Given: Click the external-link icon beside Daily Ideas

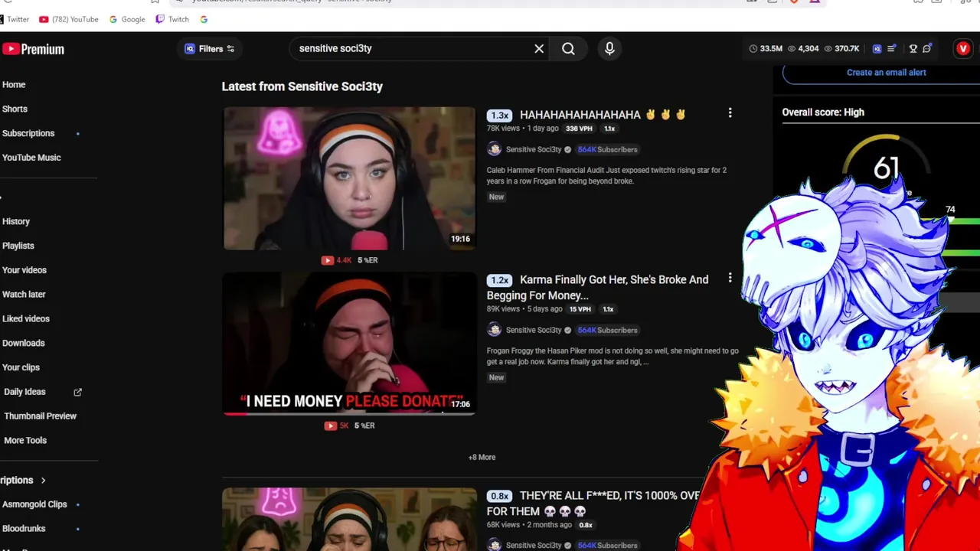Looking at the screenshot, I should [x=77, y=392].
